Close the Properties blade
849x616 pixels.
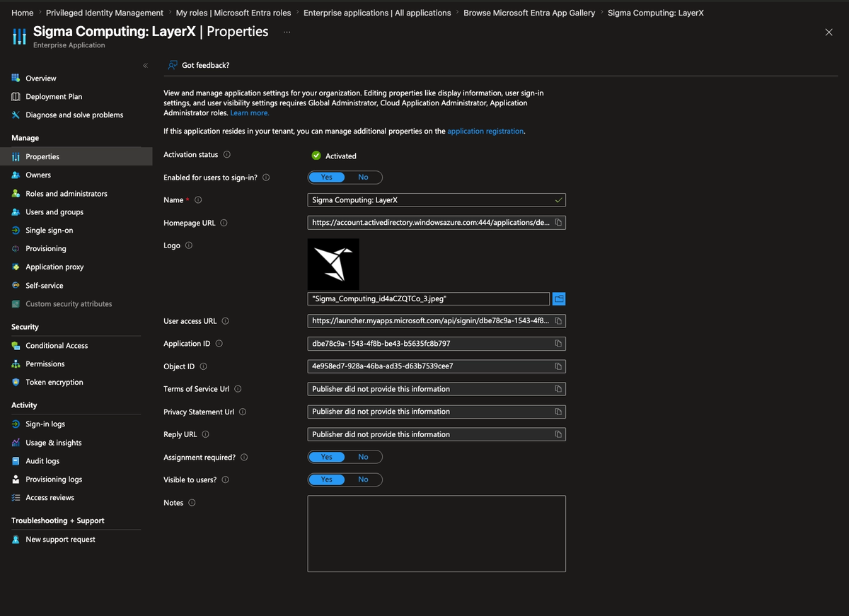[828, 32]
